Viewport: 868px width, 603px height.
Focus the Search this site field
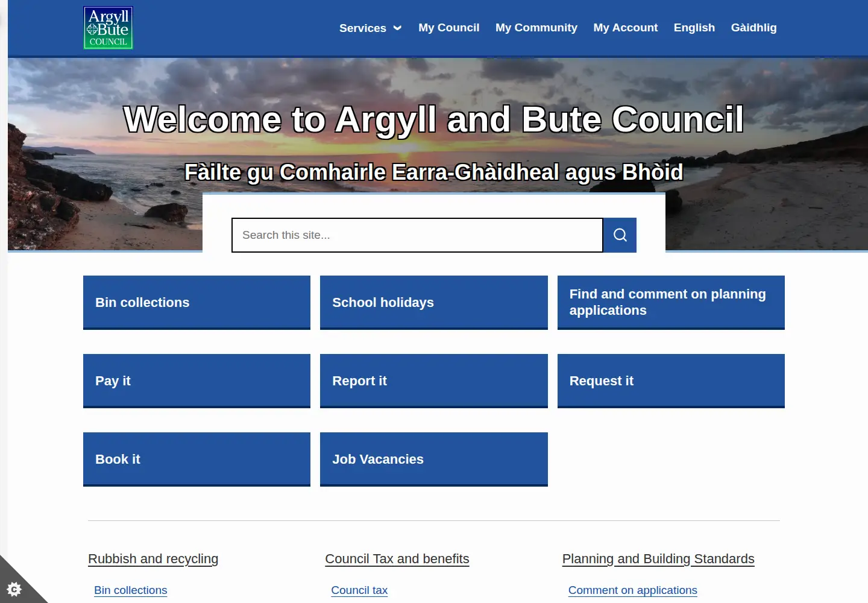coord(417,235)
